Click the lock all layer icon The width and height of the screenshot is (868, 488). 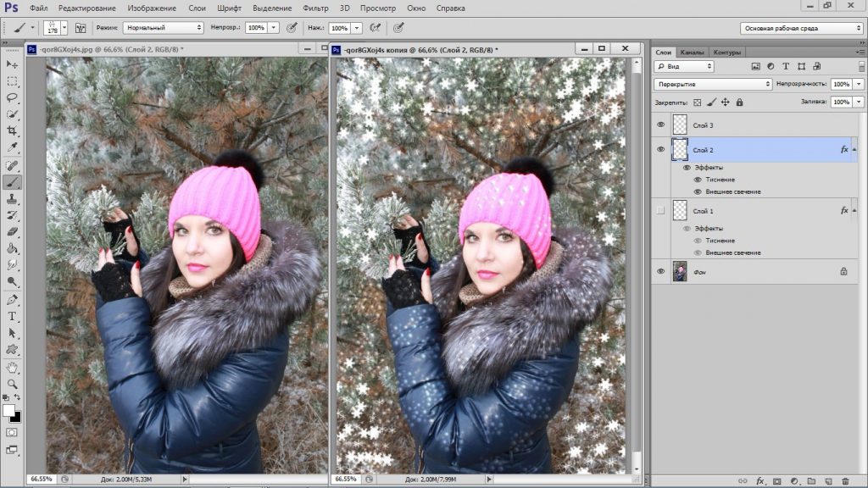(739, 103)
